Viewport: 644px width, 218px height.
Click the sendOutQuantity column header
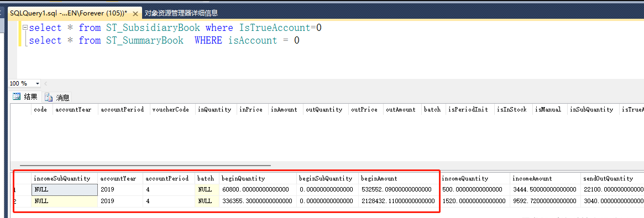612,178
